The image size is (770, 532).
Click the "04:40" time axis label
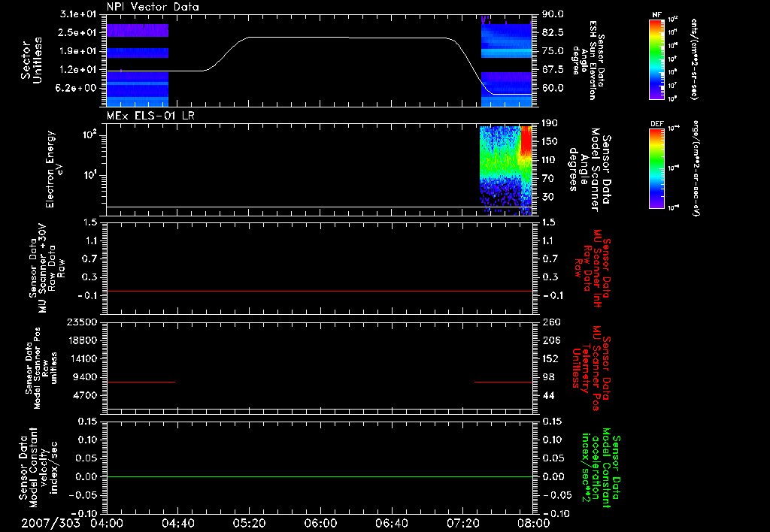(178, 523)
